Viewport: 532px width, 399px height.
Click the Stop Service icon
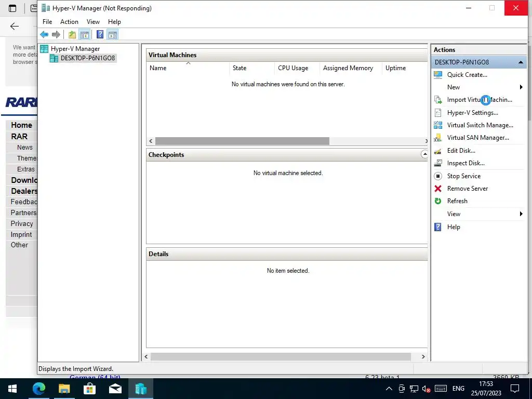tap(438, 176)
